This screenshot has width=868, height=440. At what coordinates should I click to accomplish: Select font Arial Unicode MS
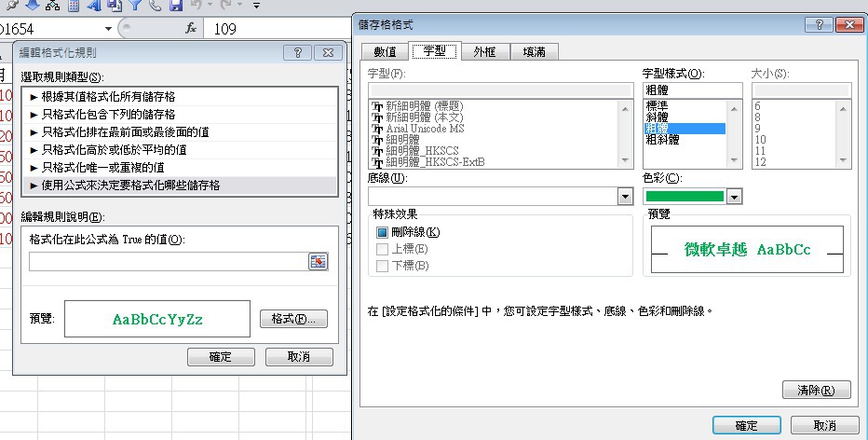tap(425, 129)
